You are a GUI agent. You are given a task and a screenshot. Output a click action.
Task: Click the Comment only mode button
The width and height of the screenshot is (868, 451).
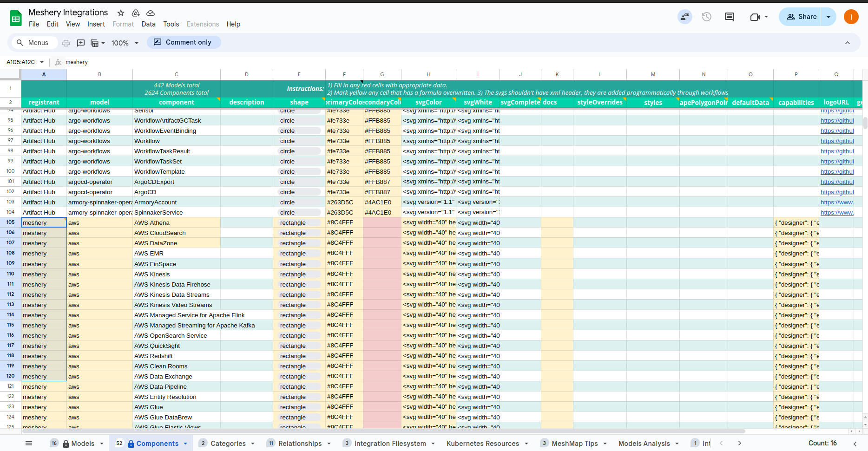tap(184, 42)
